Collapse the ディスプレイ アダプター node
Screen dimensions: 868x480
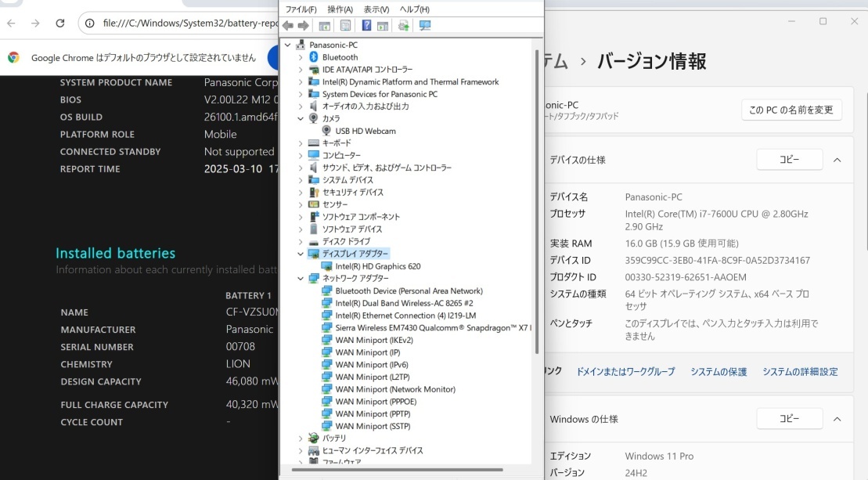point(301,254)
